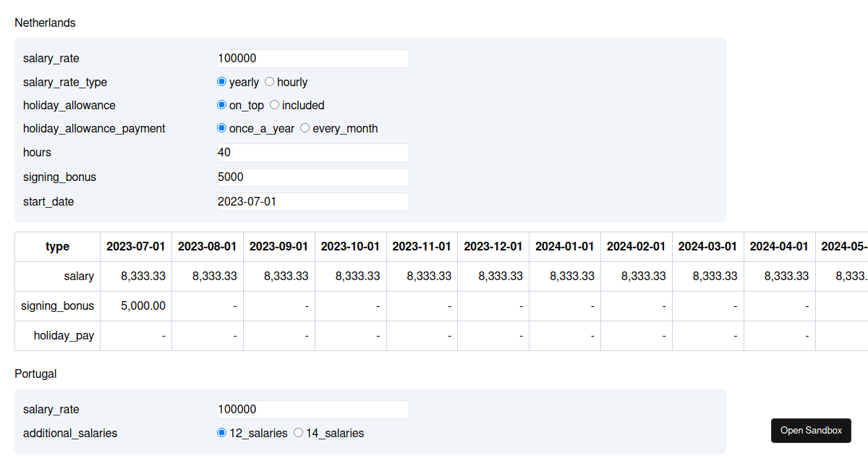The image size is (868, 456).
Task: Click the salary cell showing 8,333.33 under 2024-01-01
Action: click(564, 276)
